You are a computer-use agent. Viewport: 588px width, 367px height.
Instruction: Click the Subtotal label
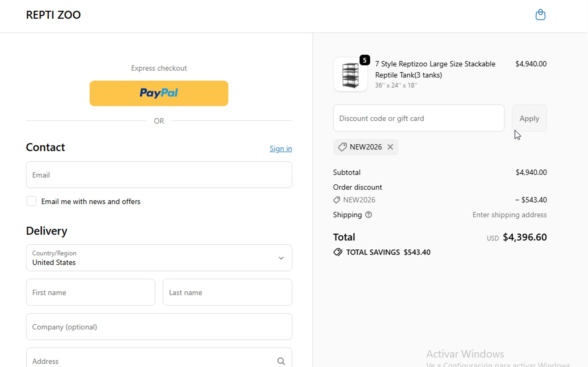pos(347,173)
